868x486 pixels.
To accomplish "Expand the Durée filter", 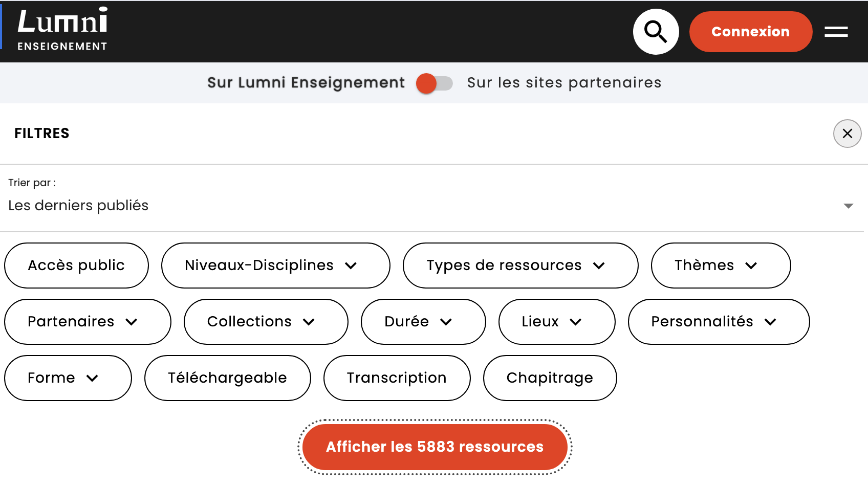I will (423, 322).
